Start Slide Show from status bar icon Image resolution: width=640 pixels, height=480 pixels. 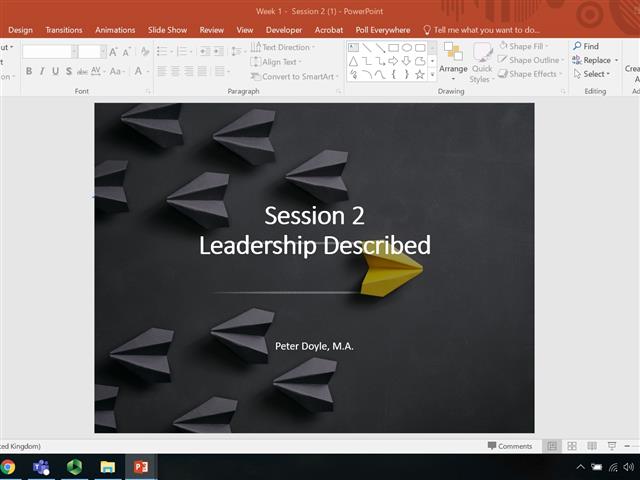(x=611, y=446)
